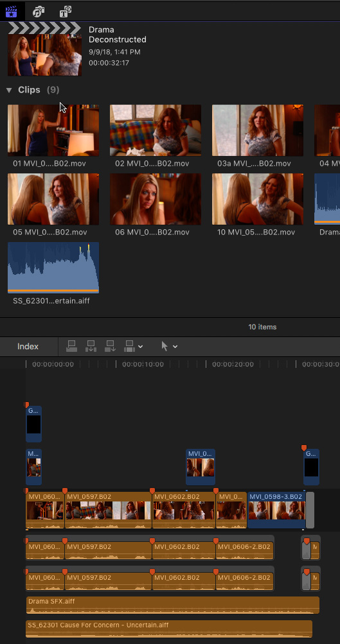Click the project date '9/9/18, 1:41 PM'

[114, 52]
